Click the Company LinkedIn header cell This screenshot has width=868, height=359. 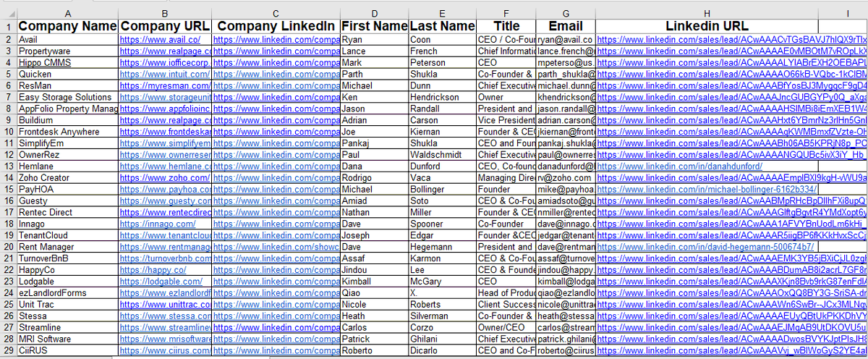276,26
